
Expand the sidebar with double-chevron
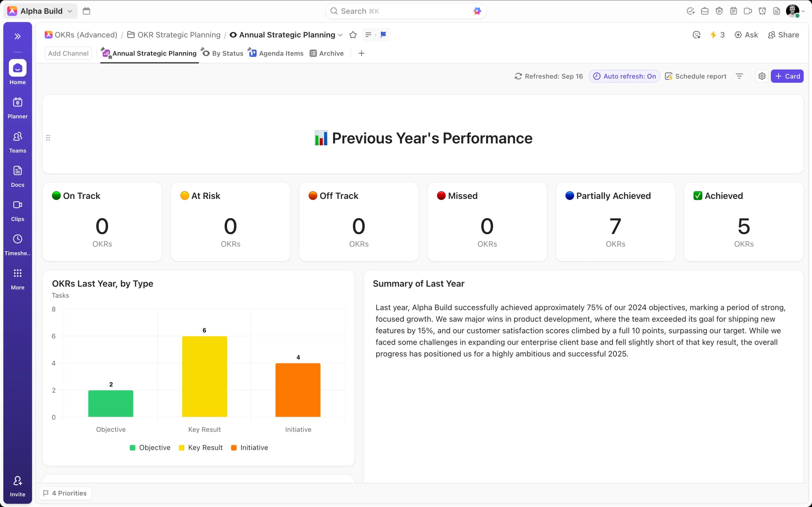tap(17, 36)
